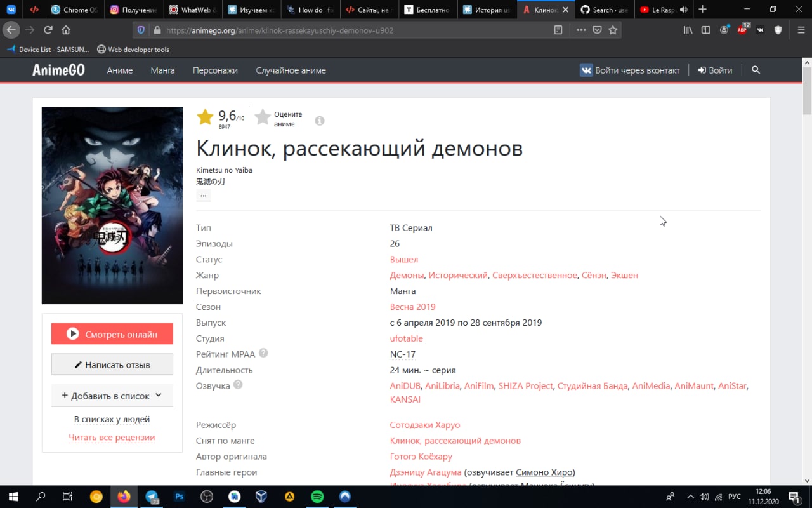Open the browser home page icon
812x508 pixels.
[x=66, y=30]
